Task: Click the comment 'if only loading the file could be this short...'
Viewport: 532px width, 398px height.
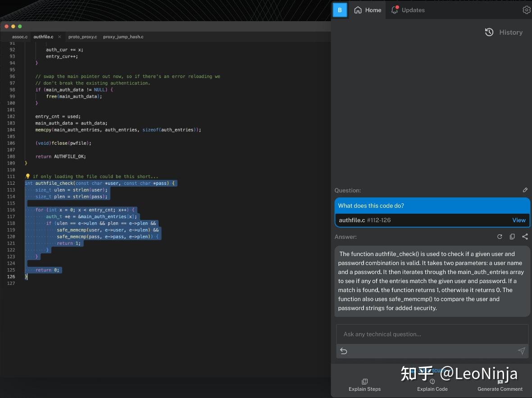Action: (x=95, y=176)
